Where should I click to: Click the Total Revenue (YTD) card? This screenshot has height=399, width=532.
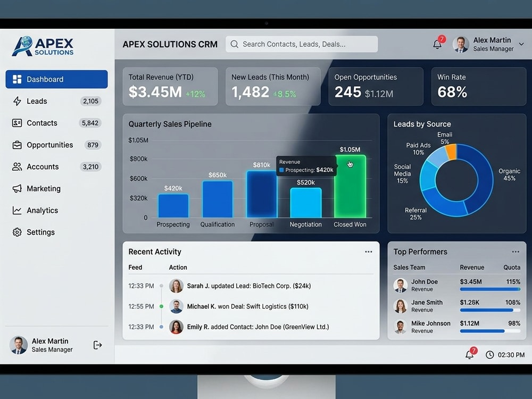pyautogui.click(x=170, y=86)
